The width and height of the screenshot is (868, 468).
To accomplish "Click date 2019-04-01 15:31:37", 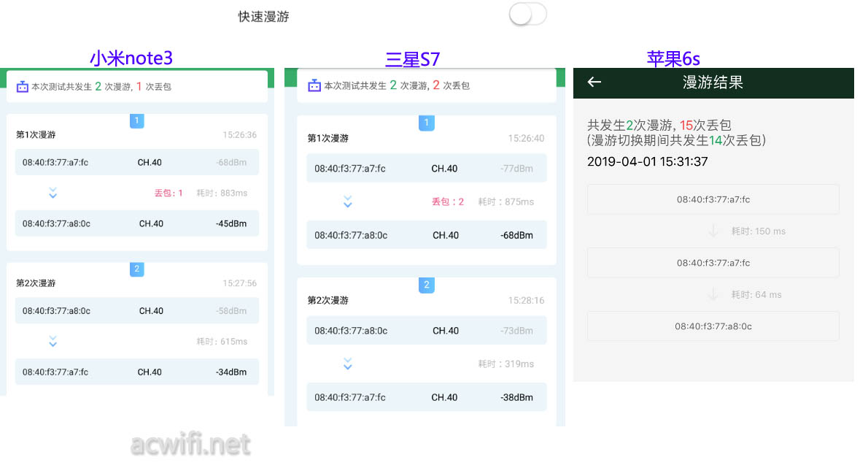I will (647, 162).
